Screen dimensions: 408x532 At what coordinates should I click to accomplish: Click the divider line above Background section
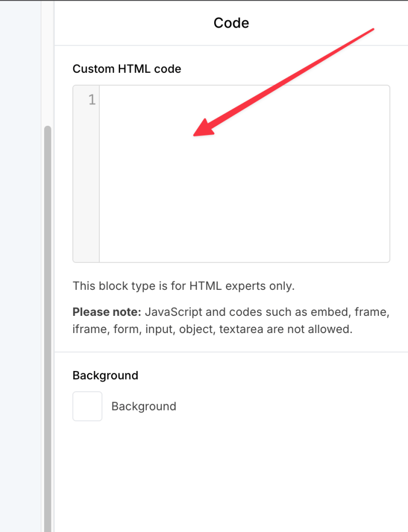[231, 352]
